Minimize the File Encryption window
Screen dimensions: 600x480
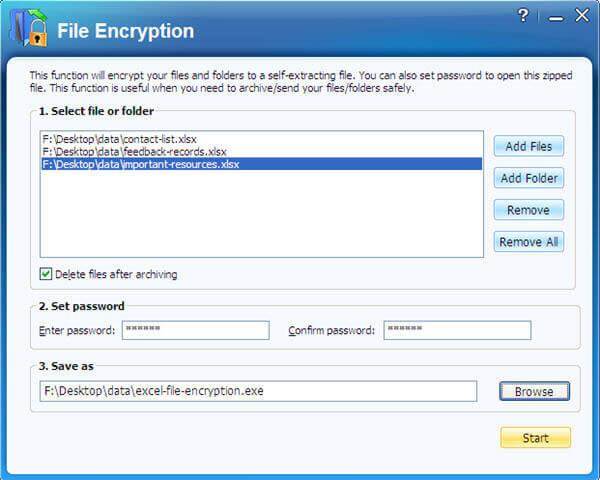click(556, 18)
